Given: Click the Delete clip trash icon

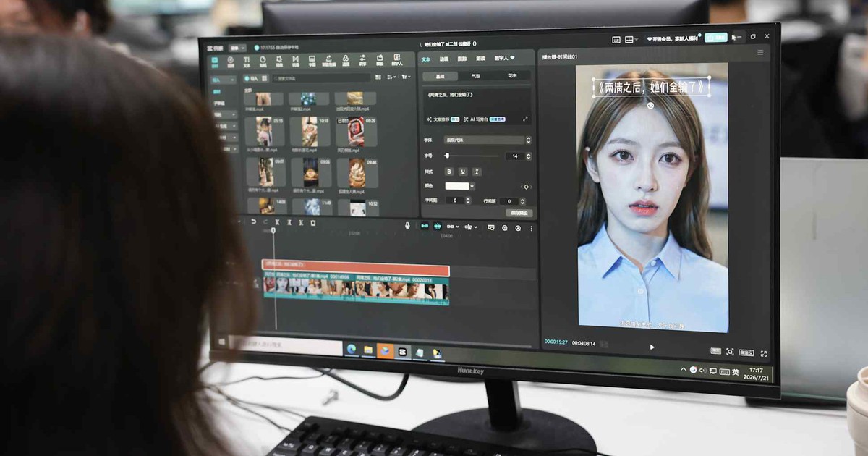Looking at the screenshot, I should 312,222.
